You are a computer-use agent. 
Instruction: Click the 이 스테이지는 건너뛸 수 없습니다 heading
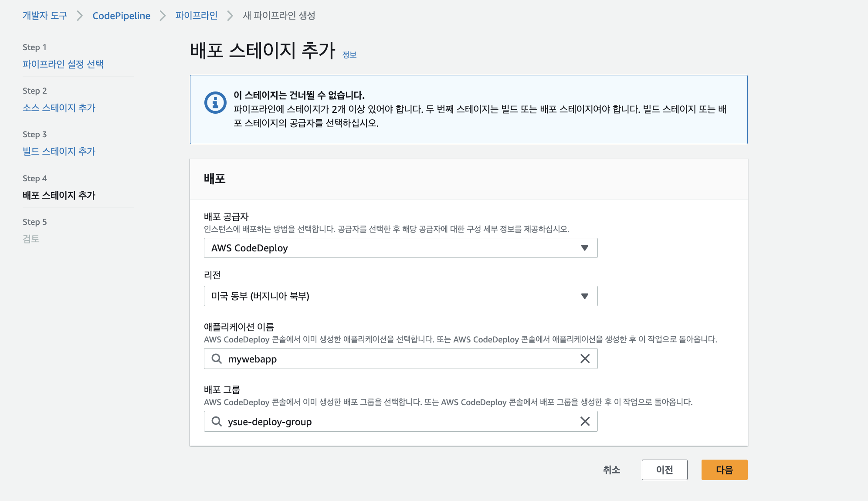click(x=299, y=95)
